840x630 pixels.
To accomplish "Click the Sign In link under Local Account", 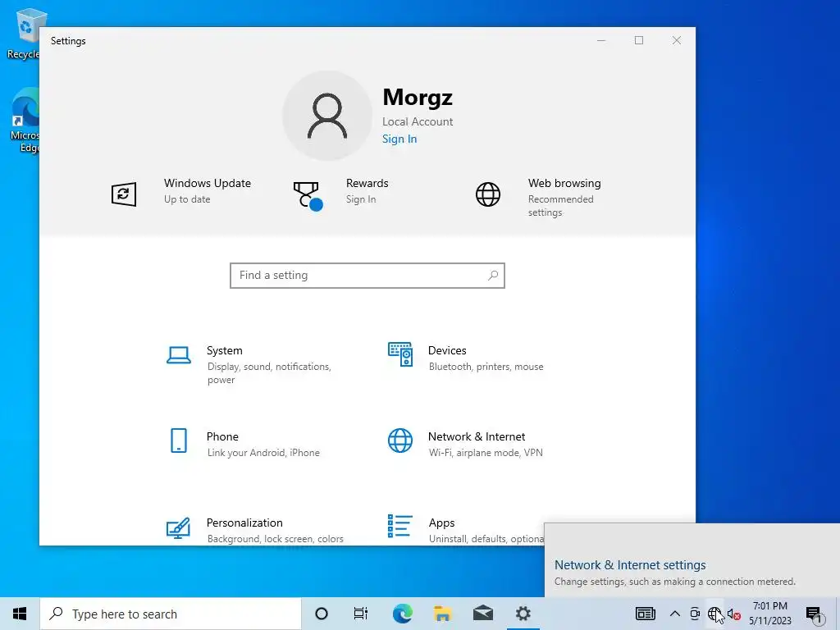I will (x=399, y=139).
